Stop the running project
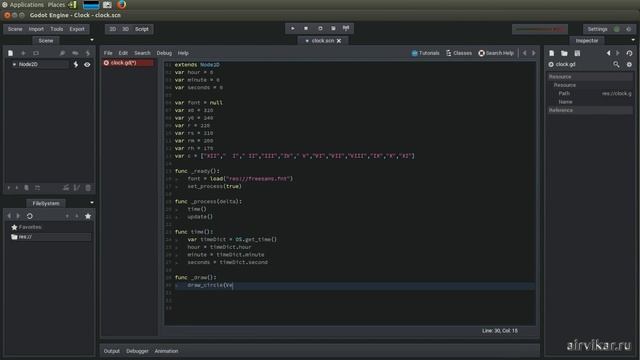Image resolution: width=640 pixels, height=360 pixels. (x=306, y=29)
